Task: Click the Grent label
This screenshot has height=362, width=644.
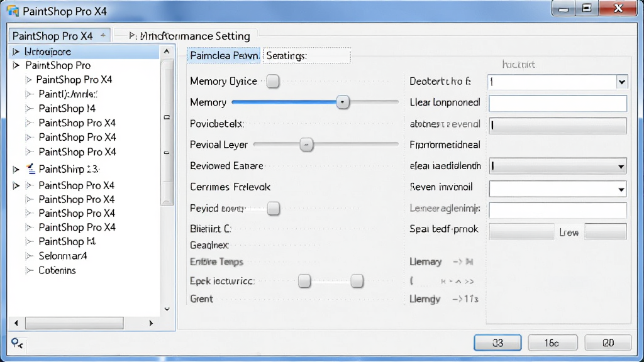Action: coord(201,299)
